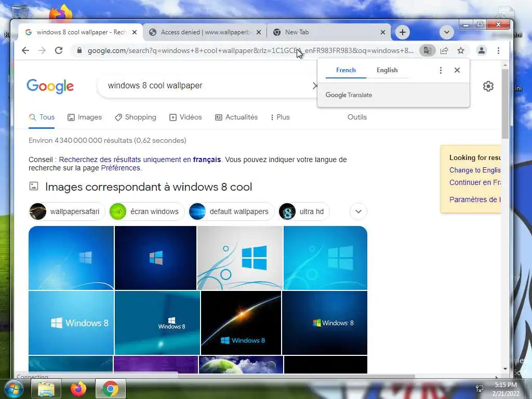The width and height of the screenshot is (532, 399).
Task: Open the Chrome profile avatar
Action: [482, 50]
